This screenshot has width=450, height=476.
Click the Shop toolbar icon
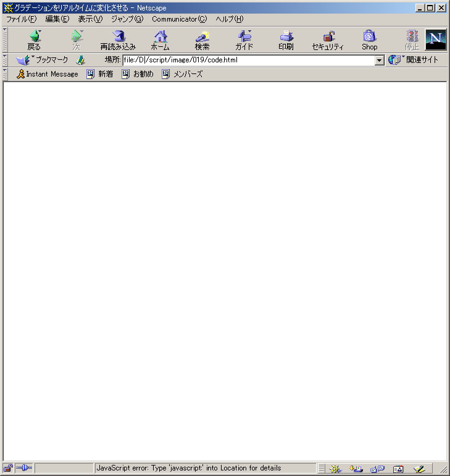point(369,40)
